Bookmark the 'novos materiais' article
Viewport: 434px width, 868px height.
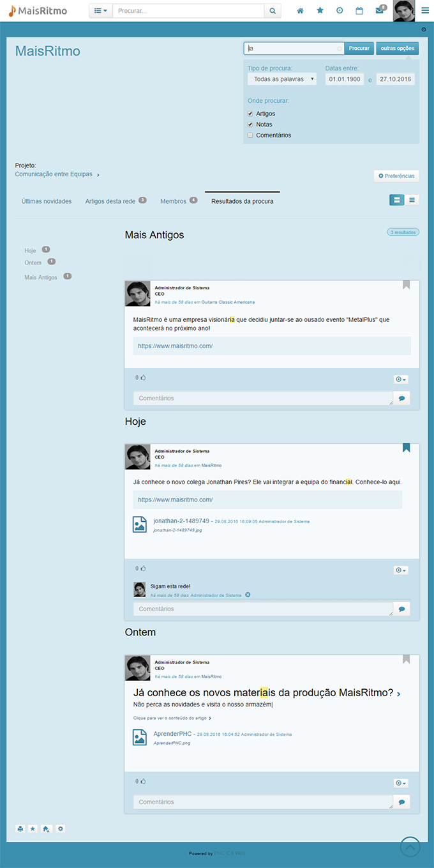(406, 659)
